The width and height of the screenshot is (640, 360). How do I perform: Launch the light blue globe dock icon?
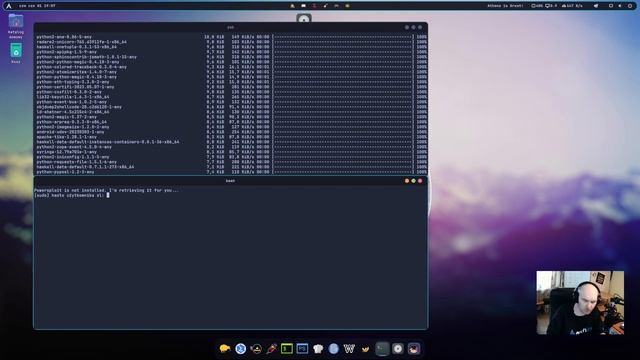[333, 349]
